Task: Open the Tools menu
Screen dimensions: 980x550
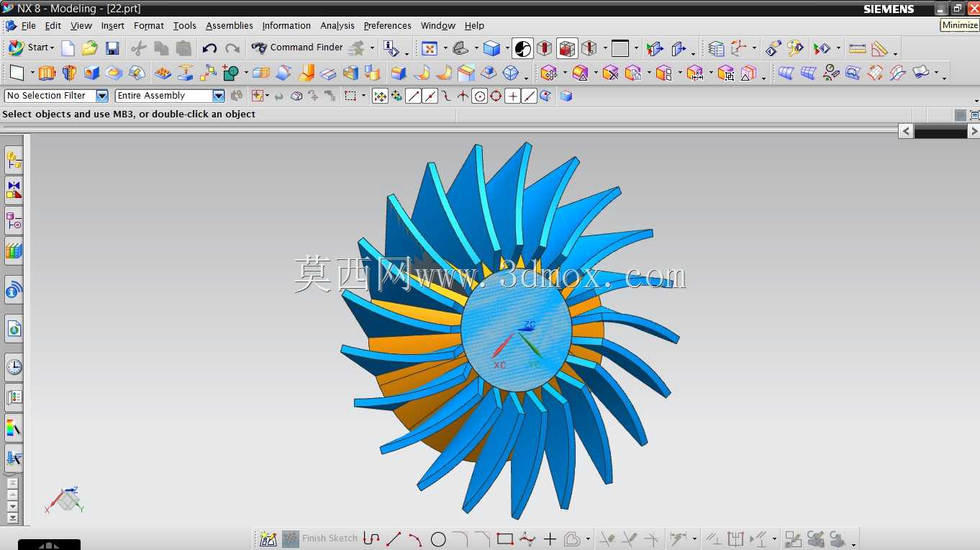Action: pos(184,25)
